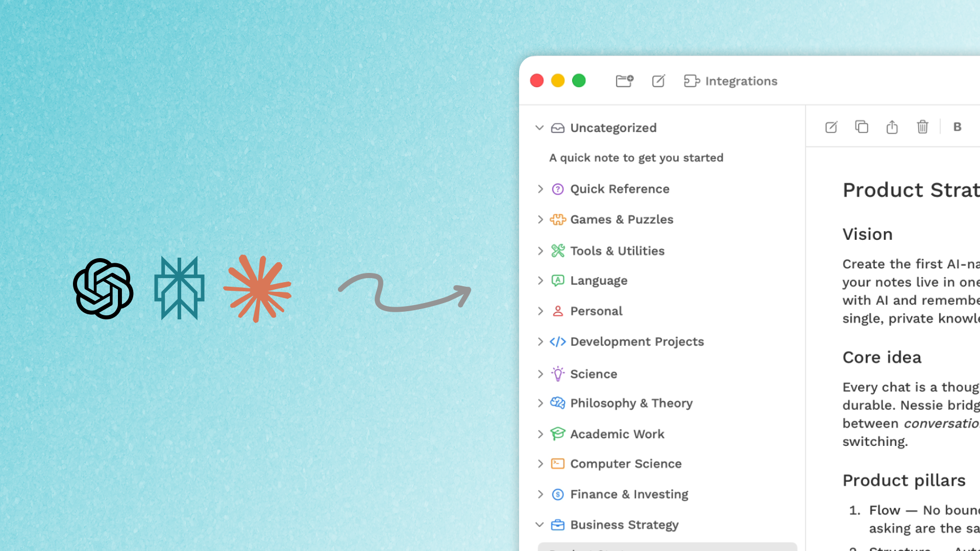Select the Philosophy & Theory folder
Viewport: 980px width, 551px height.
(x=631, y=403)
